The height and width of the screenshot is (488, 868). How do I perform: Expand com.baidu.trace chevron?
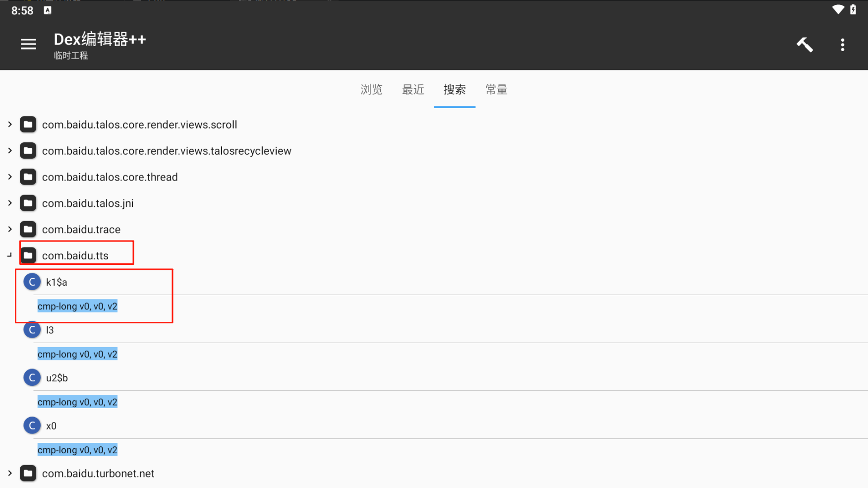[x=10, y=229]
